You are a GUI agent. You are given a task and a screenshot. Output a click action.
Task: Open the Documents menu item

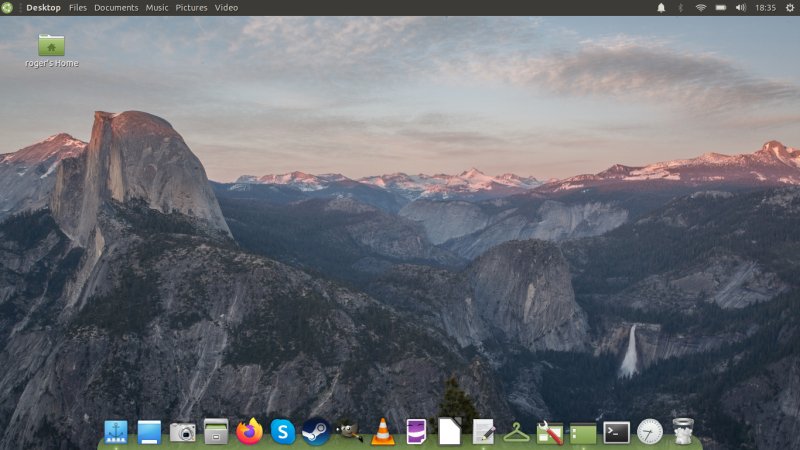[x=116, y=8]
